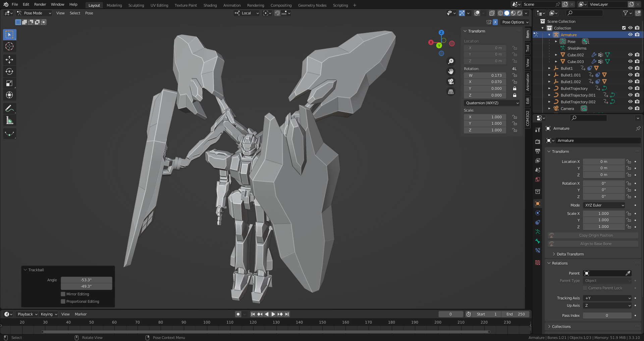Switch to the Modeling workspace tab
The height and width of the screenshot is (341, 644).
tap(114, 5)
